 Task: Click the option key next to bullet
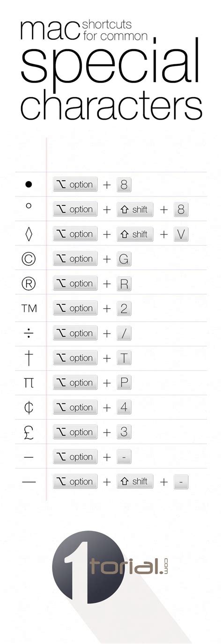point(75,185)
